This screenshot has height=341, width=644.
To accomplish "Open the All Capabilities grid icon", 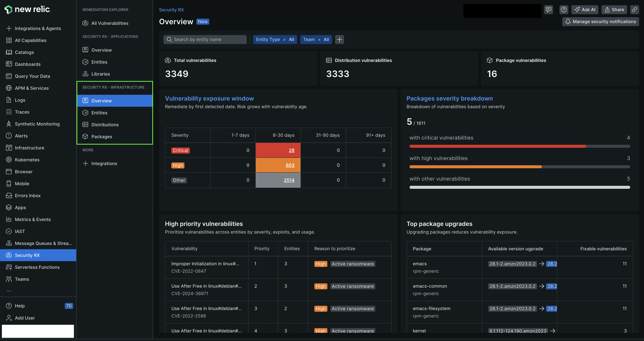I will pyautogui.click(x=9, y=40).
